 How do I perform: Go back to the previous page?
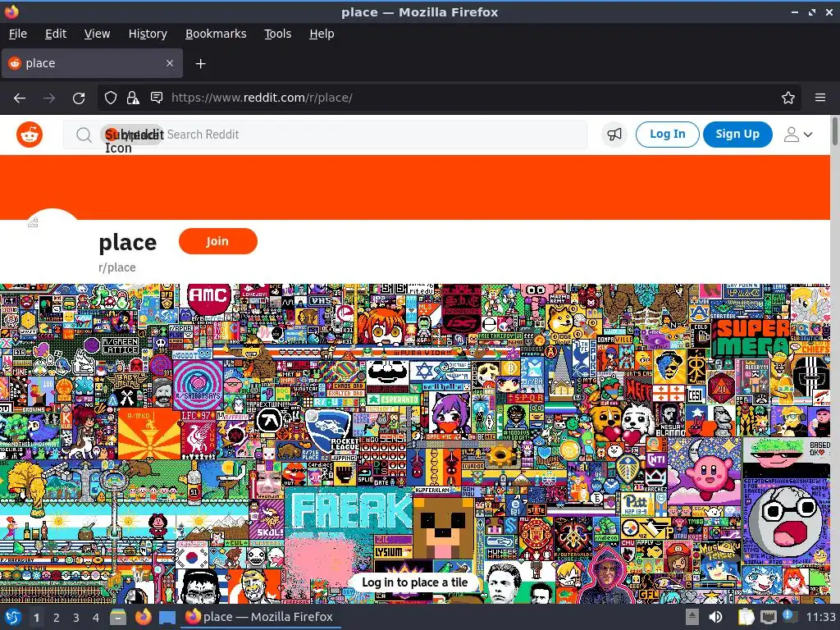(x=20, y=98)
